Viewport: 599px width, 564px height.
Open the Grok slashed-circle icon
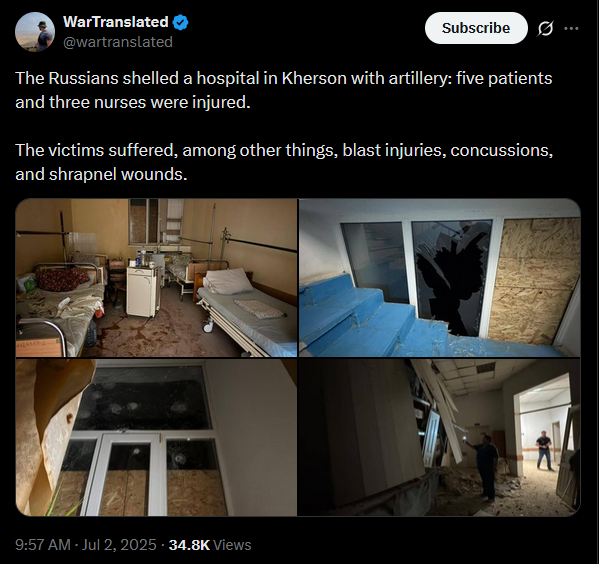coord(545,28)
